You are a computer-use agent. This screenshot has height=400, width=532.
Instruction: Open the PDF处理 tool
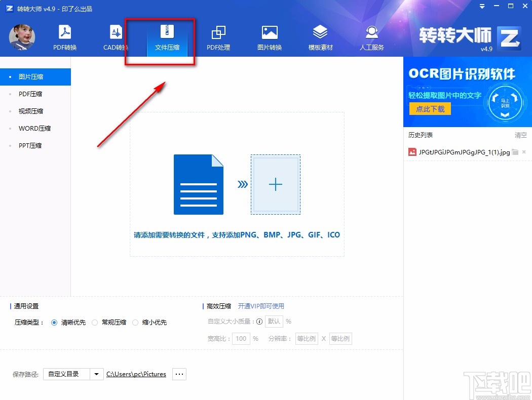[218, 38]
